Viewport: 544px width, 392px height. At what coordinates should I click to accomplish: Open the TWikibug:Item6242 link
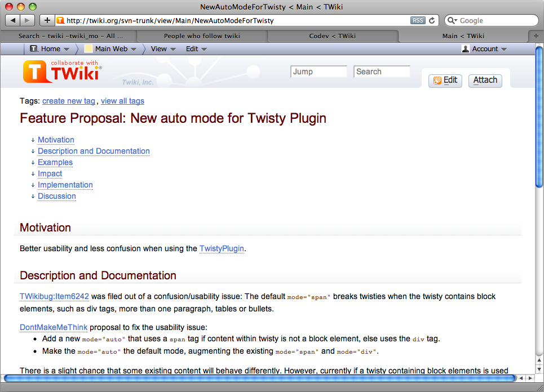coord(55,296)
